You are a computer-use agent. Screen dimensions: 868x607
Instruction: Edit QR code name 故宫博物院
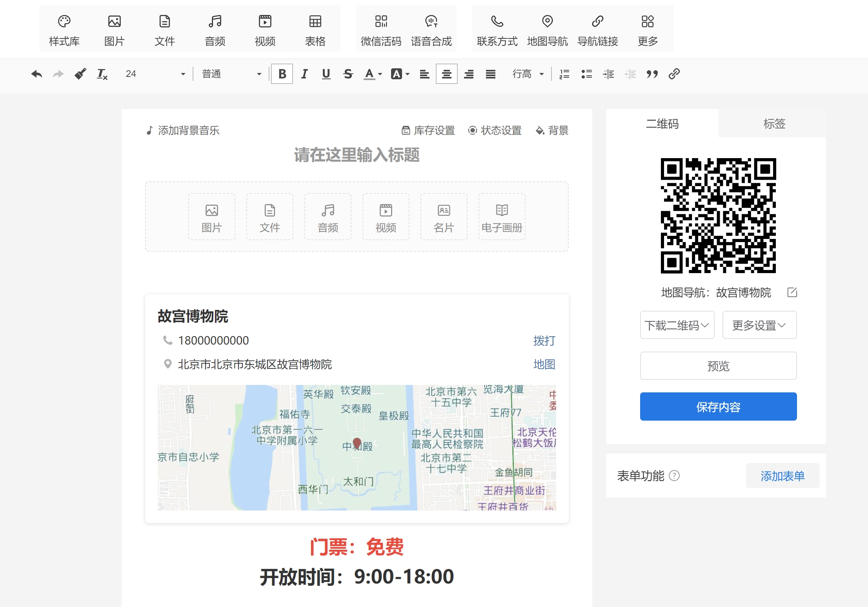[792, 292]
